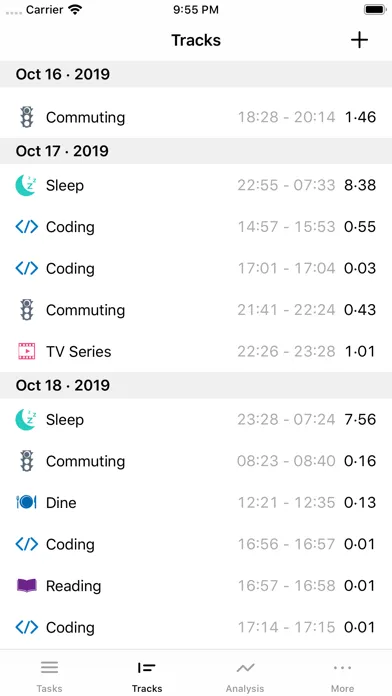The width and height of the screenshot is (392, 696).
Task: Click the moon icon for Sleep 23:28 entry
Action: click(x=25, y=419)
